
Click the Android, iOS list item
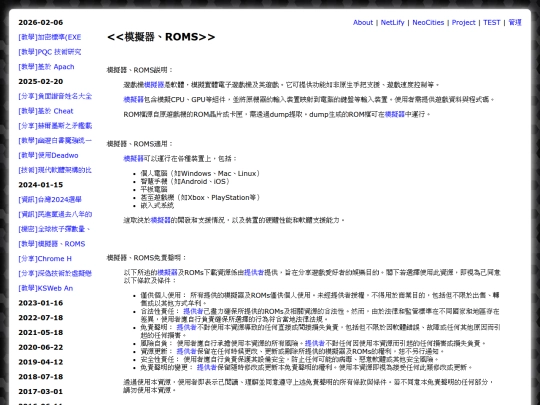(185, 181)
